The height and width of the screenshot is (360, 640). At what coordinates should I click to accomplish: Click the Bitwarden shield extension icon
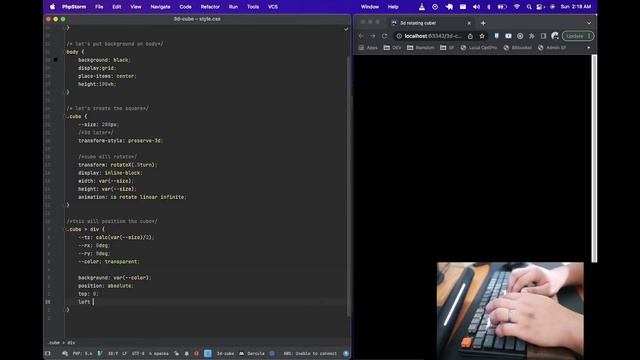click(496, 36)
